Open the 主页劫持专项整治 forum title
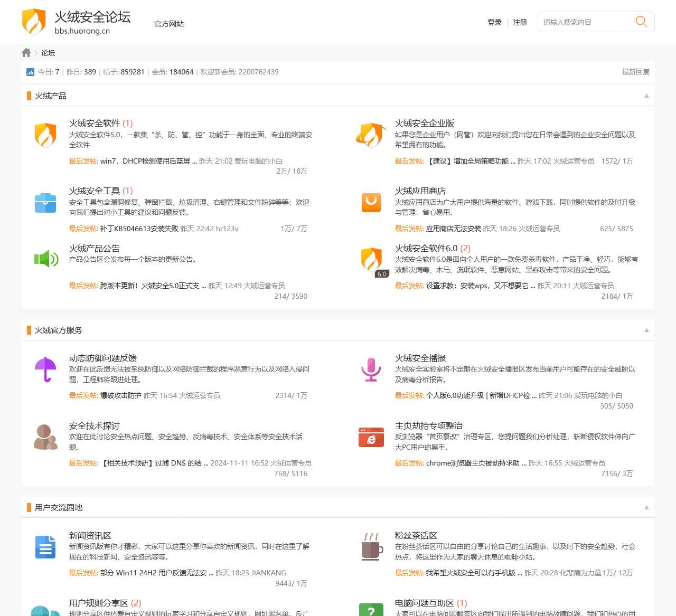The image size is (676, 616). pos(429,425)
